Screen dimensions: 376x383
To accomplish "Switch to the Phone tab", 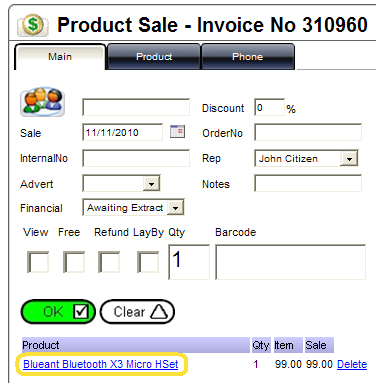I will pos(248,57).
